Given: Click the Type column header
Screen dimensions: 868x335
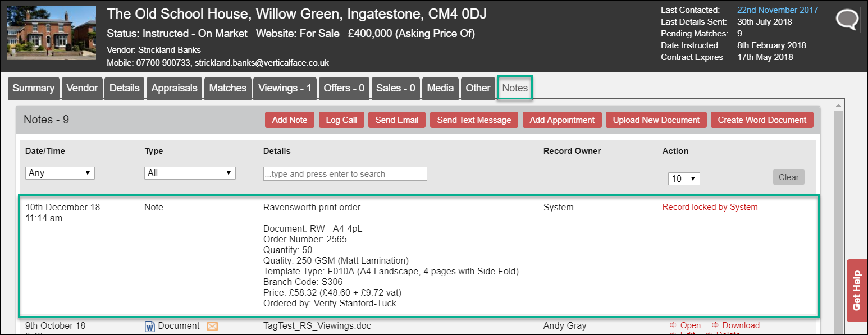Looking at the screenshot, I should click(154, 151).
